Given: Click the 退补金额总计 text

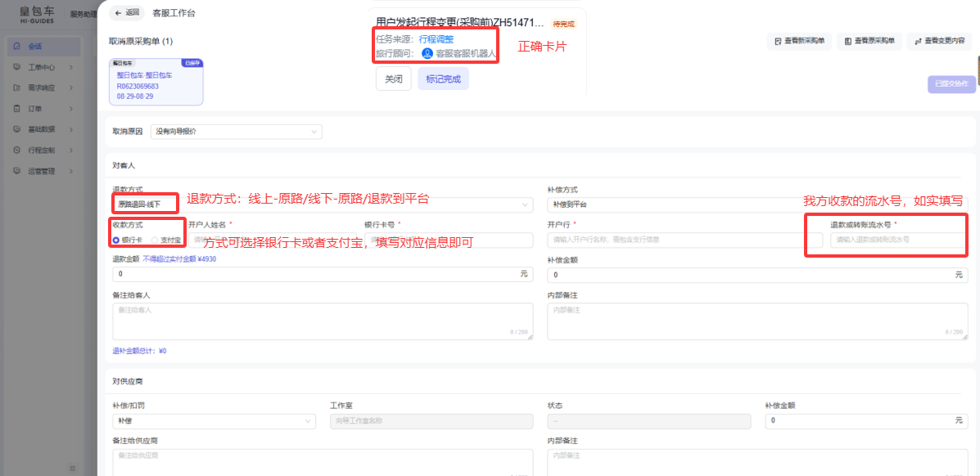Looking at the screenshot, I should (x=139, y=351).
